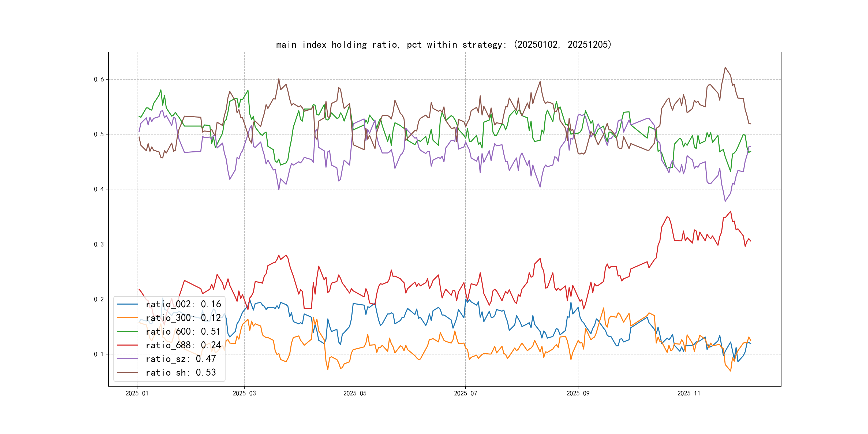This screenshot has height=434, width=868.
Task: Click the 2025-11 x-axis tick label
Action: coord(689,393)
